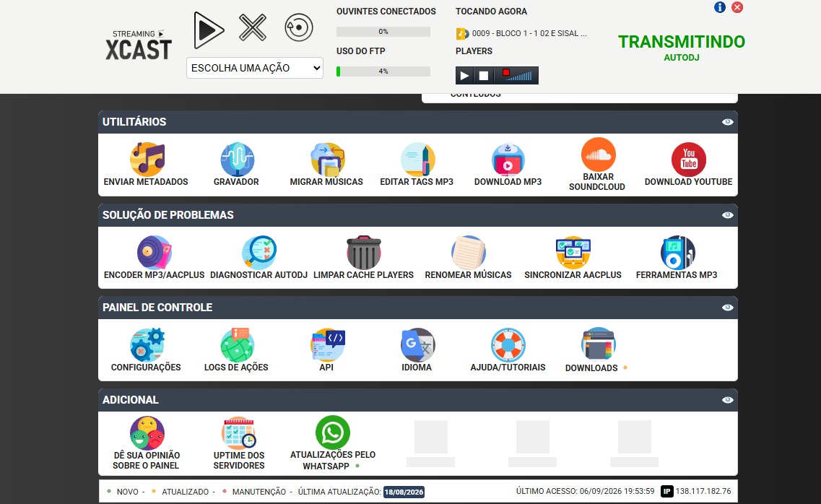Click the Uso do FTP progress bar
This screenshot has width=821, height=504.
coord(383,71)
